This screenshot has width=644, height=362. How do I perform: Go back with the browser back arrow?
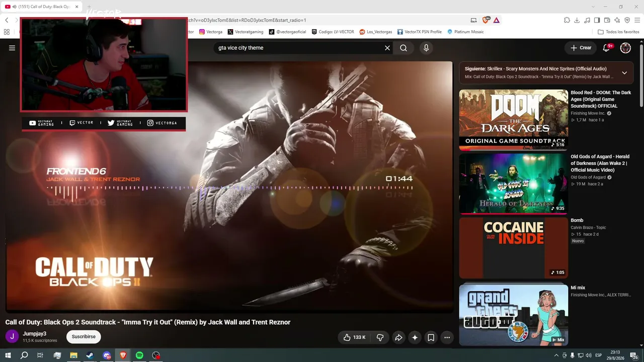(7, 20)
